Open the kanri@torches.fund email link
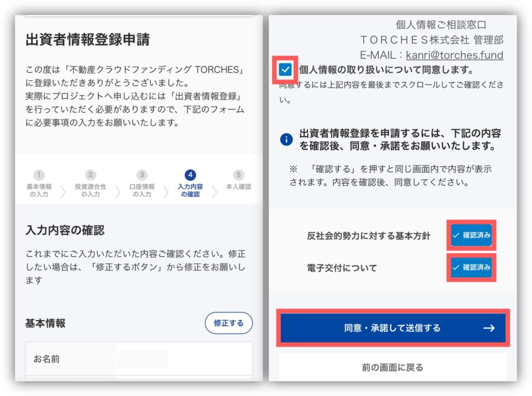532x396 pixels. 454,55
